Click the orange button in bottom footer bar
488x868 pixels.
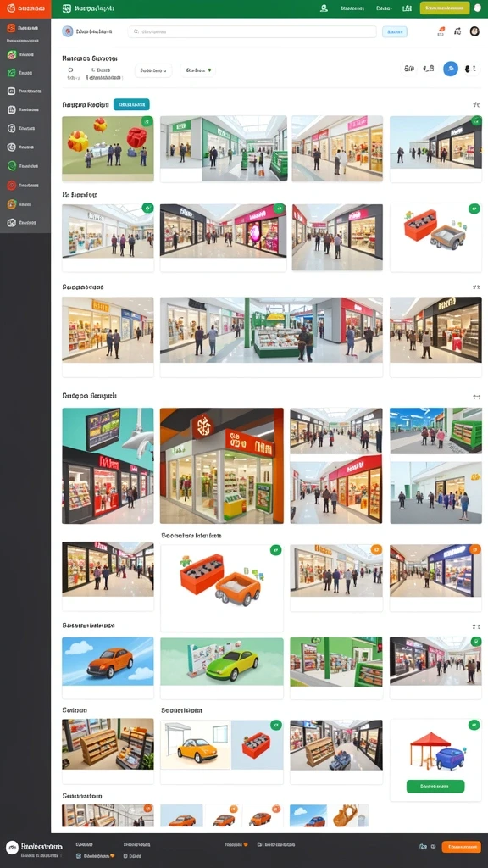point(461,847)
